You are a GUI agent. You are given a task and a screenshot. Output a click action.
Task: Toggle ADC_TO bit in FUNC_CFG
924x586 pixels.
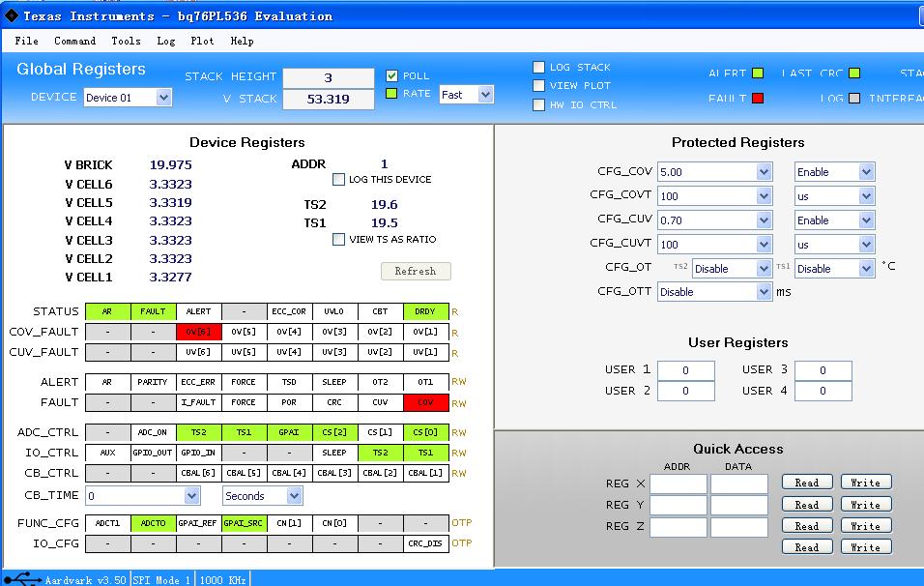(153, 523)
